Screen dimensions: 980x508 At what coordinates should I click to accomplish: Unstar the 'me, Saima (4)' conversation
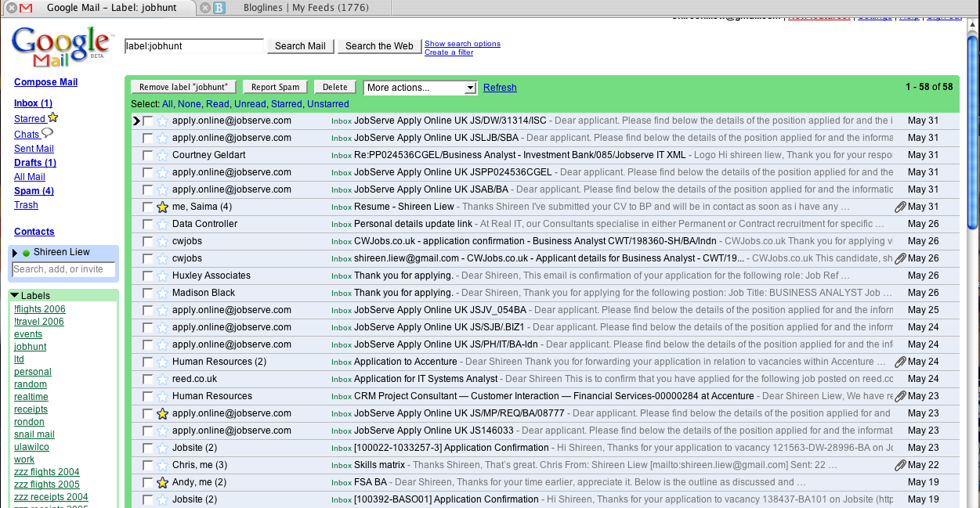point(162,207)
